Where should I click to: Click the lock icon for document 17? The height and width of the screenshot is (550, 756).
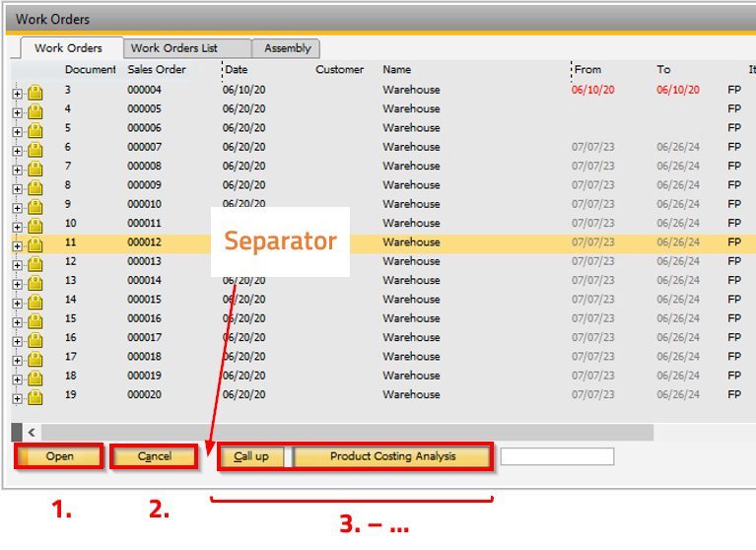tap(35, 360)
